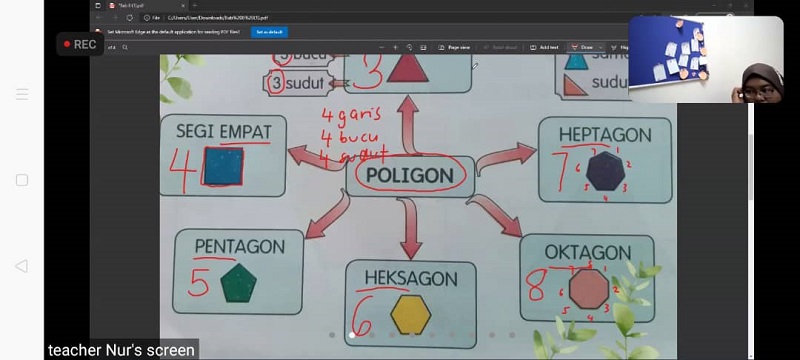800x360 pixels.
Task: Open the PDF search magnifier icon
Action: [x=125, y=47]
